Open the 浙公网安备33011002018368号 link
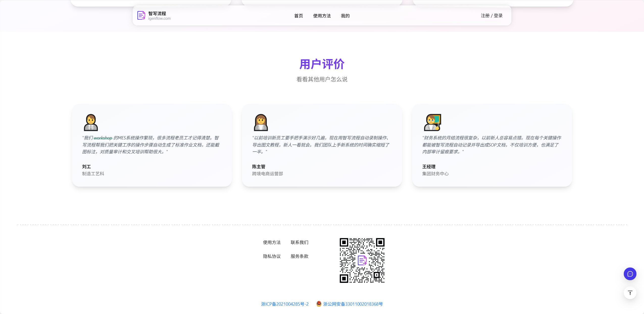 pos(353,304)
